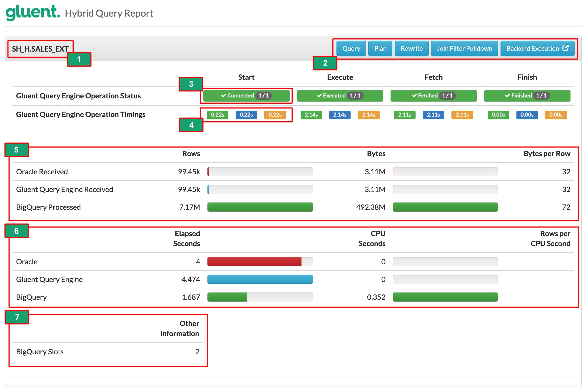Screen dimensions: 588x392
Task: Click the green 2.11s Fetch timing
Action: click(x=404, y=115)
